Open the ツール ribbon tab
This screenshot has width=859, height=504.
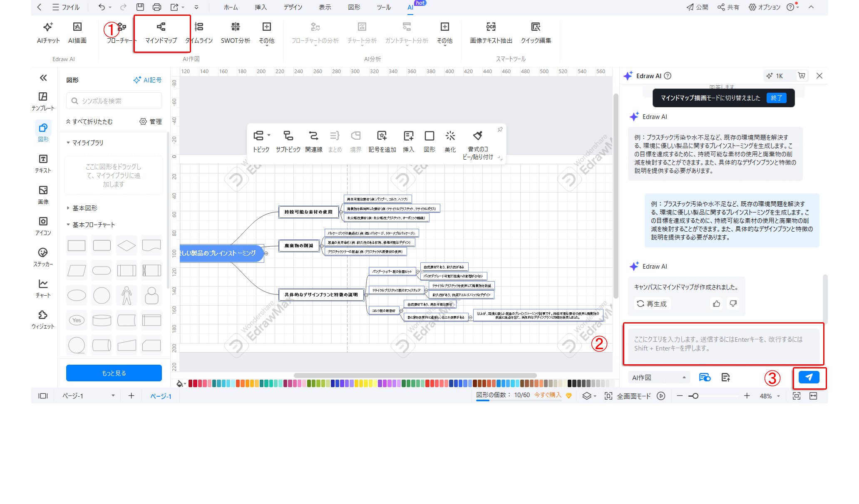click(384, 7)
